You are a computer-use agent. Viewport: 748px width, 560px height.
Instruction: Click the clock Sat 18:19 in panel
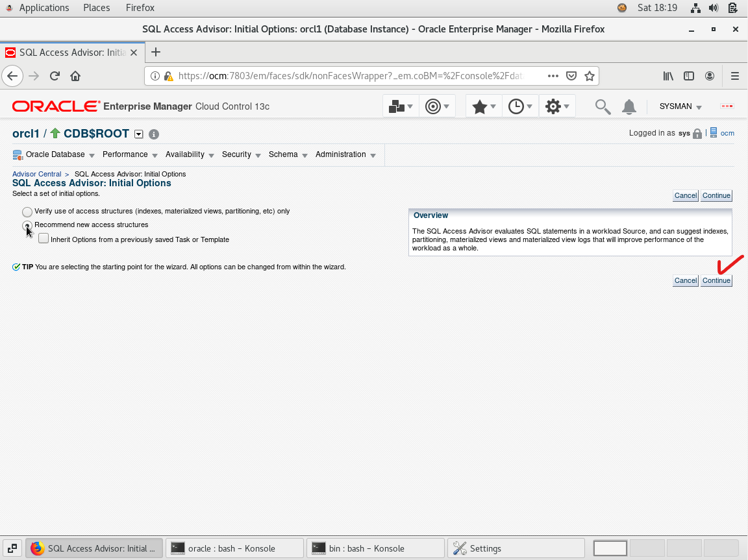click(657, 8)
